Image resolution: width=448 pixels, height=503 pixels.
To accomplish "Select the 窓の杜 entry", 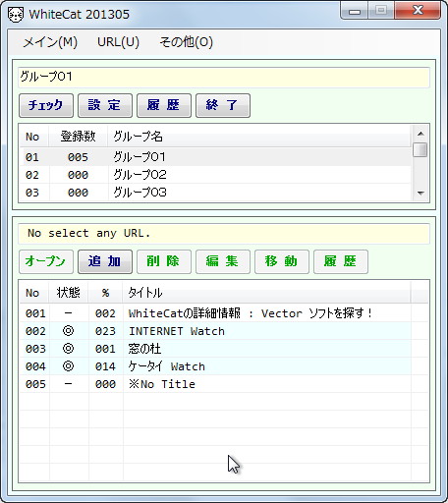I will click(x=214, y=349).
